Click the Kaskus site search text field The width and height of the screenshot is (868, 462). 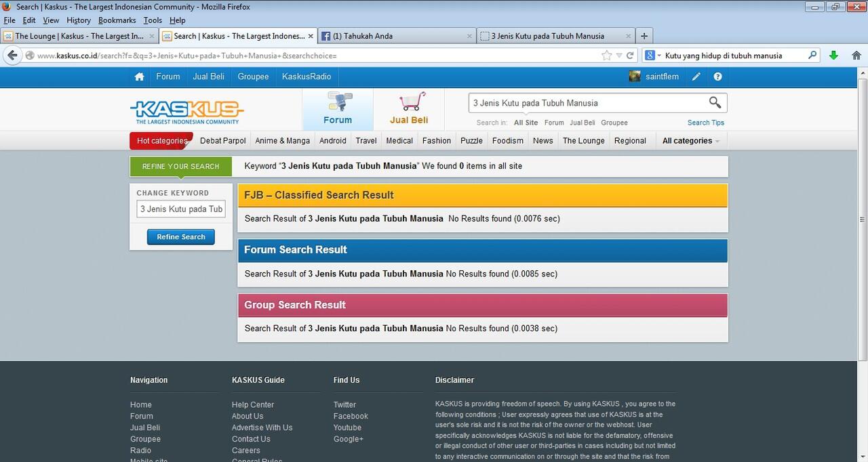click(x=587, y=103)
